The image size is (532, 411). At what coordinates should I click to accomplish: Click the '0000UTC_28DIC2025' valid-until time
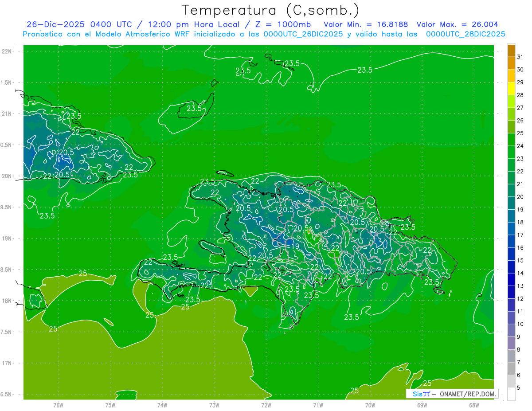point(465,34)
